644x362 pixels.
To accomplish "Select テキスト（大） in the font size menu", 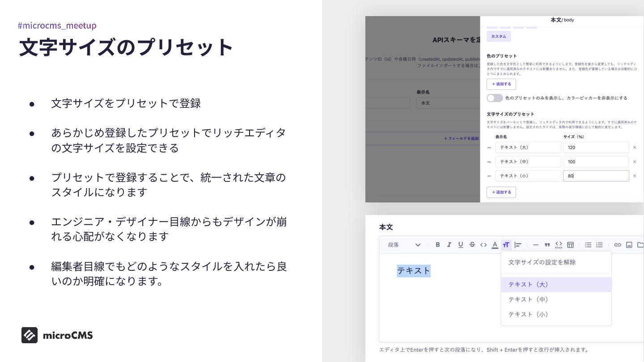I will click(556, 285).
